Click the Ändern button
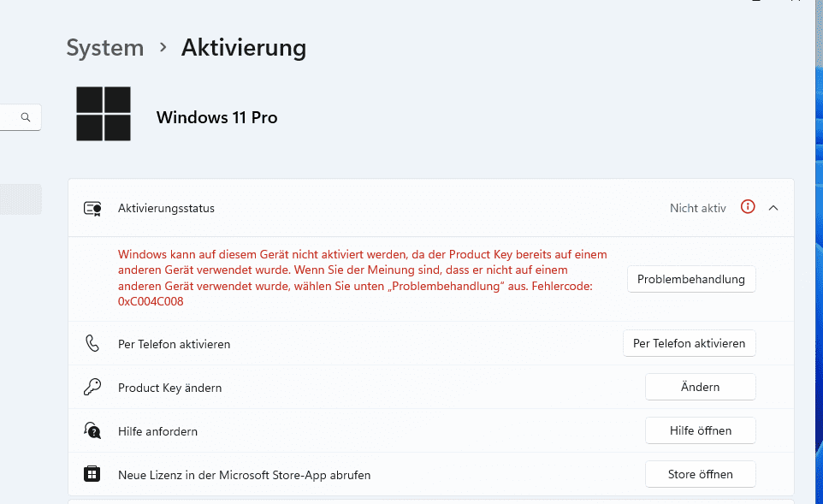Image resolution: width=823 pixels, height=504 pixels. [700, 387]
